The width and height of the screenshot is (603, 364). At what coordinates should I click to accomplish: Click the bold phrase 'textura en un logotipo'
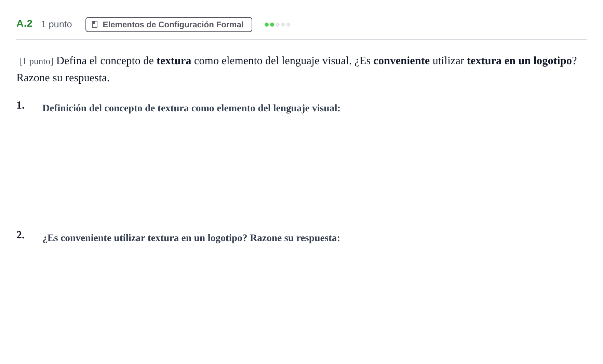(x=519, y=61)
